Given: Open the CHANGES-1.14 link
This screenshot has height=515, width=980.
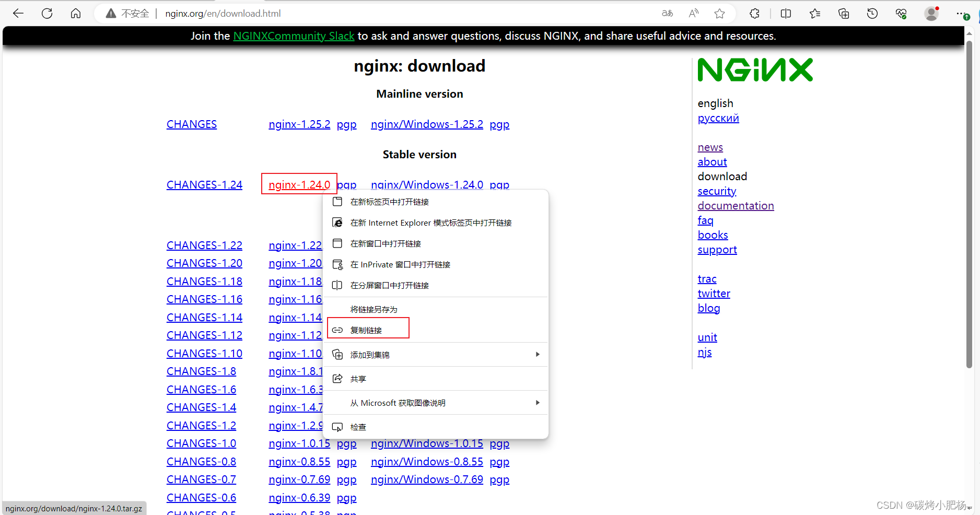Looking at the screenshot, I should tap(204, 318).
